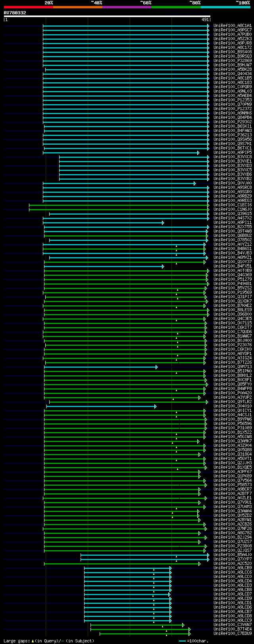
Task: Select the UniRef100_Q2JJH3 label
Action: click(233, 463)
